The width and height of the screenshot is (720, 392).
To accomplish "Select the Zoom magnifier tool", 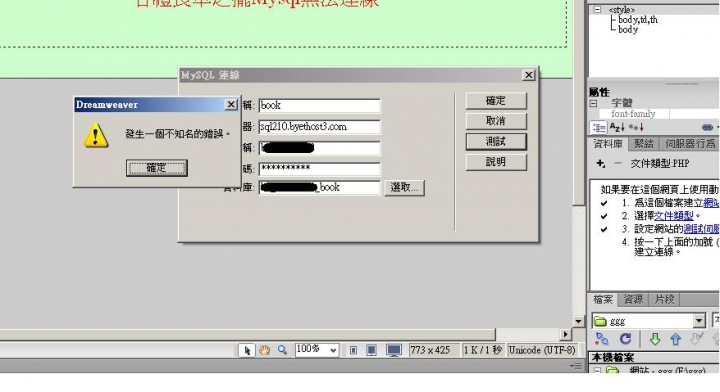I will coord(282,351).
